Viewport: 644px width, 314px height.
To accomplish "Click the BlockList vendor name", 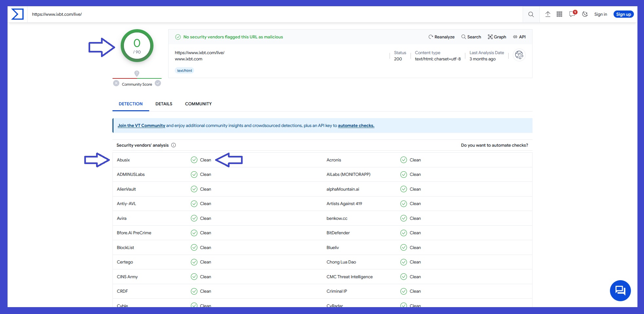I will tap(125, 248).
